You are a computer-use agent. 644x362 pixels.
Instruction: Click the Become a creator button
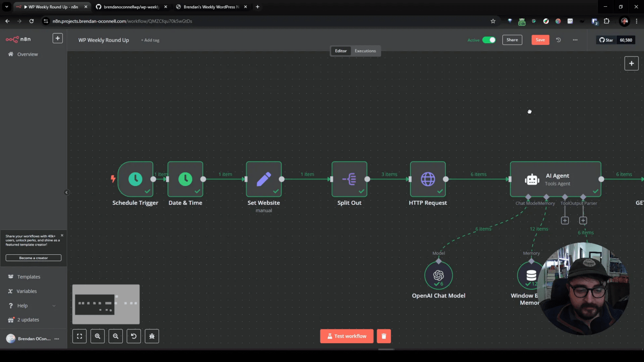click(x=33, y=258)
